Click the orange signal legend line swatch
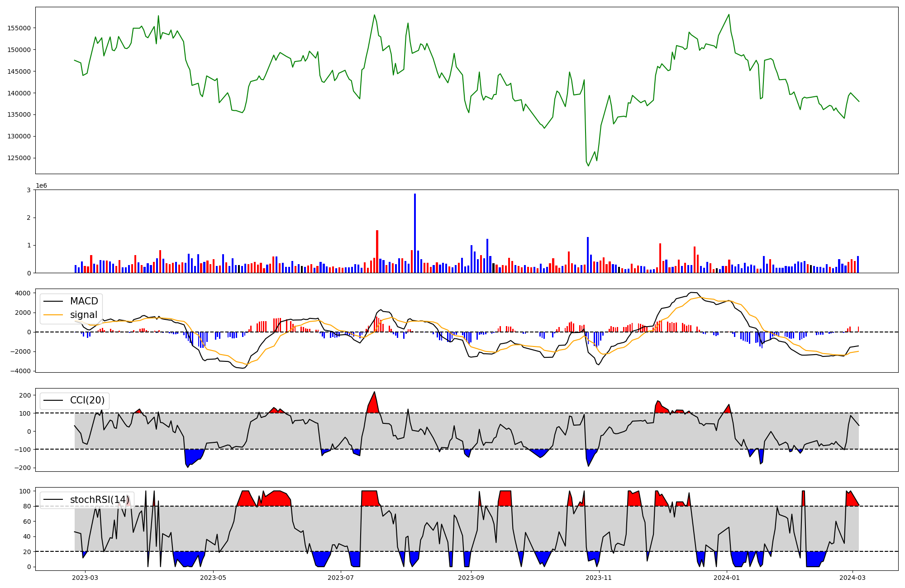Screen dimensions: 905x588 [x=54, y=315]
